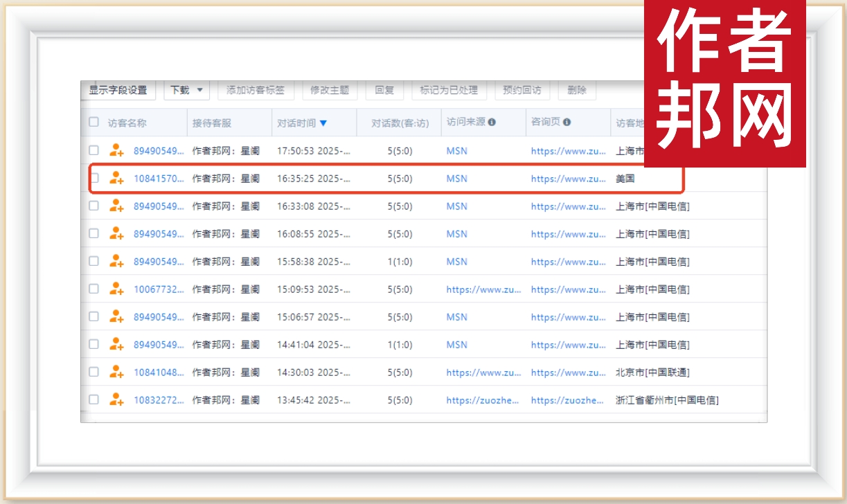Open the 显示字段设置 button
This screenshot has width=847, height=504.
pyautogui.click(x=118, y=90)
